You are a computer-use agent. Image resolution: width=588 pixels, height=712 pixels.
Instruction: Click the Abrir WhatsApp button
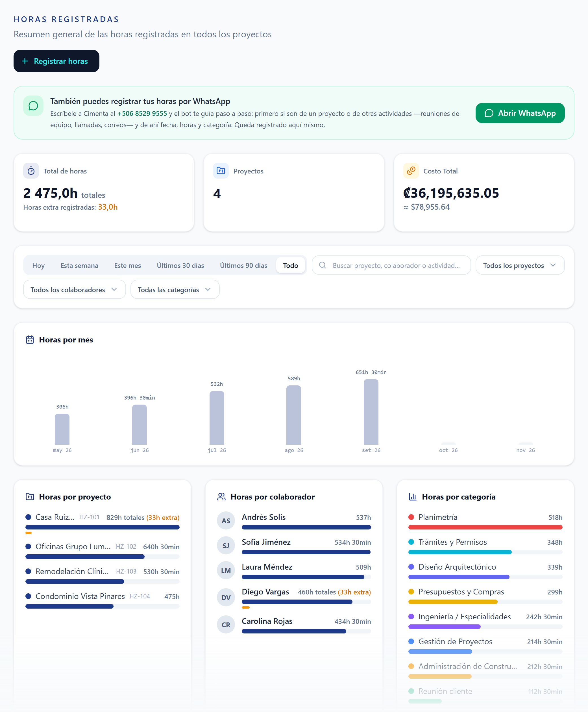coord(520,113)
